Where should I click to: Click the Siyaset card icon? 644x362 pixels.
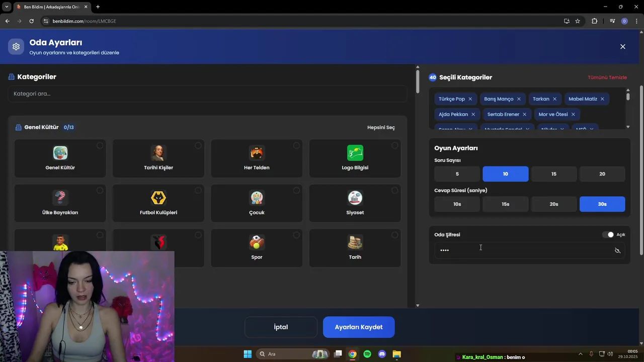tap(355, 198)
